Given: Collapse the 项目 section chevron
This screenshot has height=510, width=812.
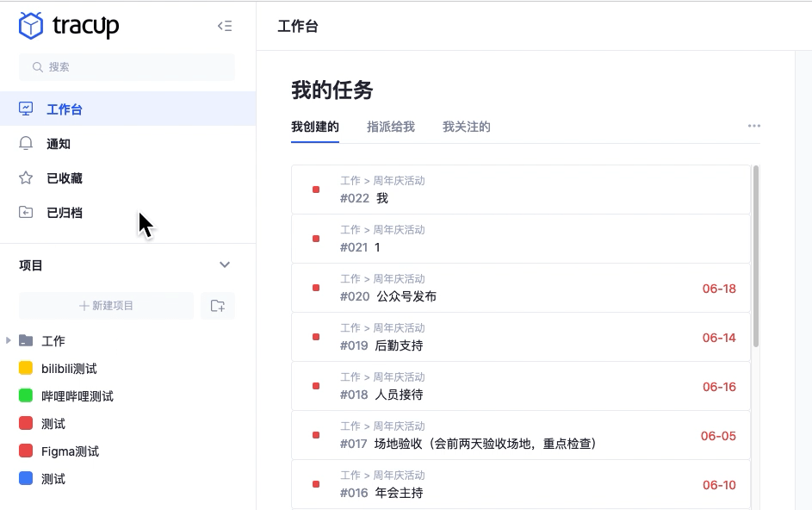Looking at the screenshot, I should (x=225, y=264).
